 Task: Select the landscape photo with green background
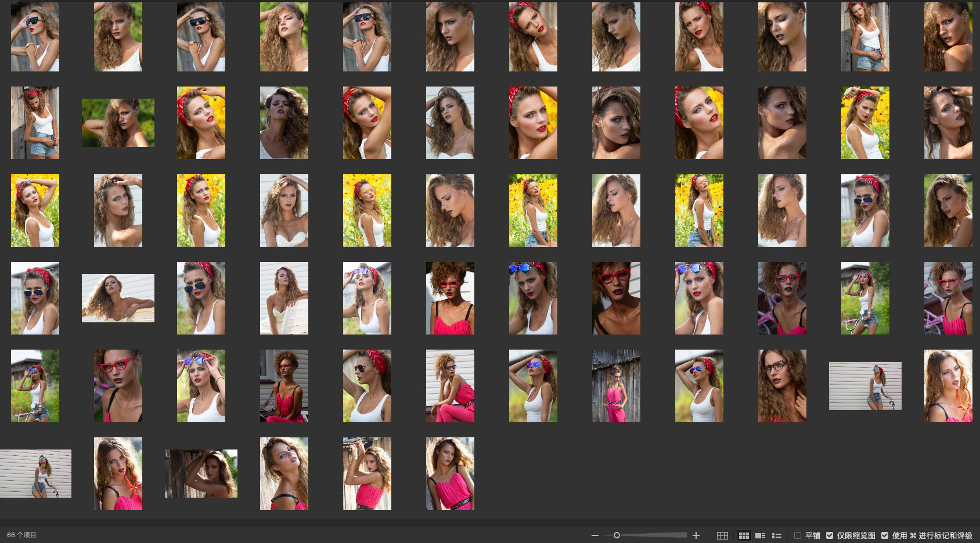pos(118,123)
